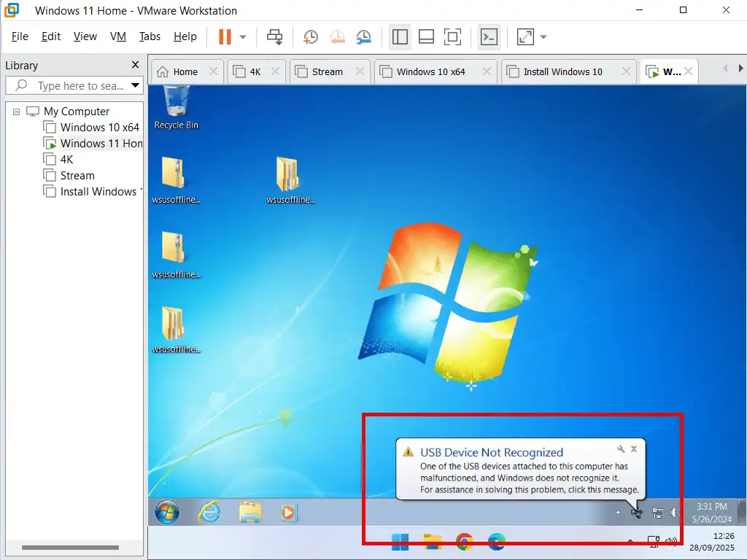Viewport: 747px width, 560px height.
Task: Launch Internet Explorer from guest taskbar
Action: (x=209, y=513)
